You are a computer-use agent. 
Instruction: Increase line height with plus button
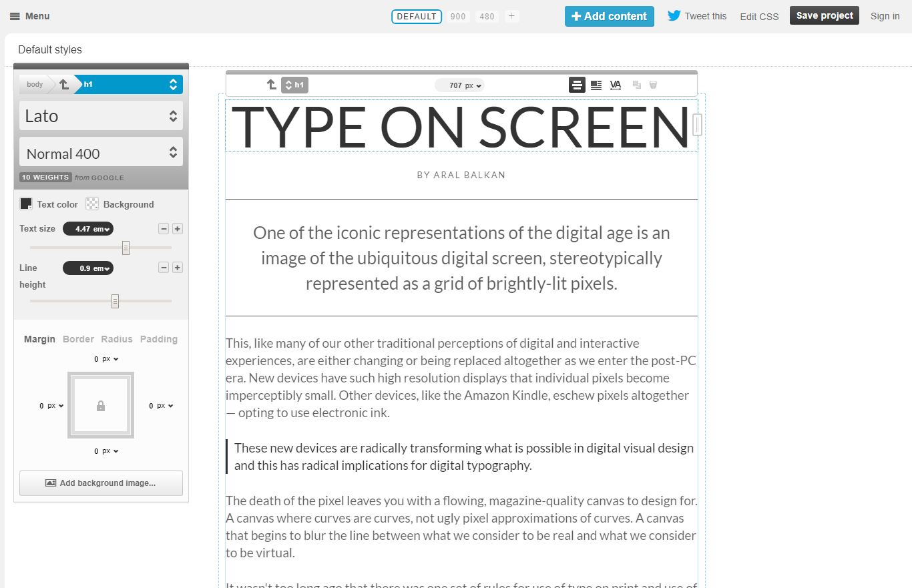click(178, 268)
